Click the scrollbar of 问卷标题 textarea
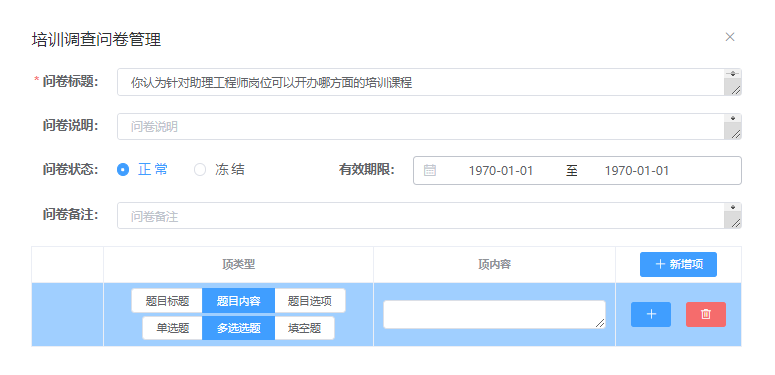 [x=733, y=74]
